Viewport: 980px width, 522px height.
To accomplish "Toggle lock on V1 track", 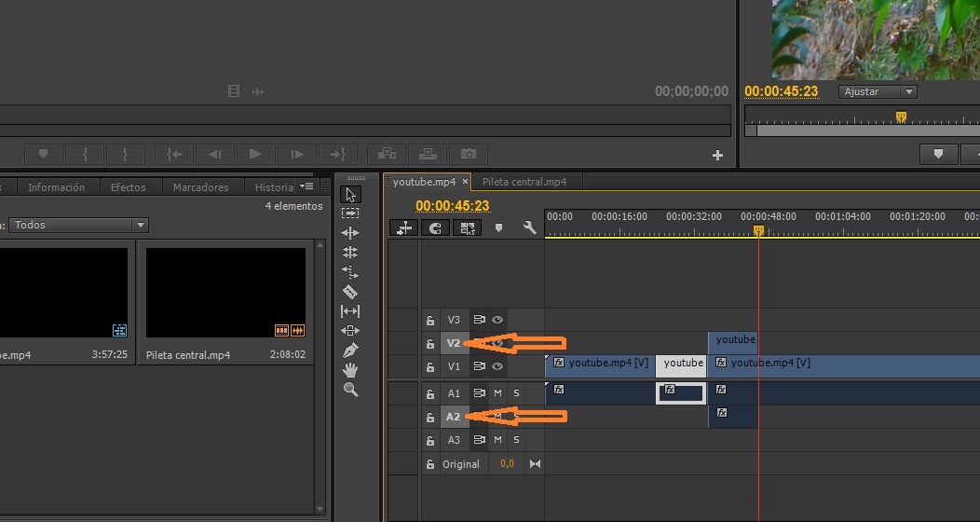I will [x=430, y=367].
